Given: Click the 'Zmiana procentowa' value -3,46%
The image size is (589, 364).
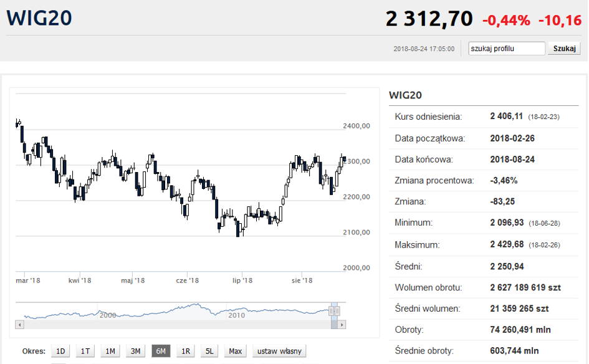Looking at the screenshot, I should [504, 180].
